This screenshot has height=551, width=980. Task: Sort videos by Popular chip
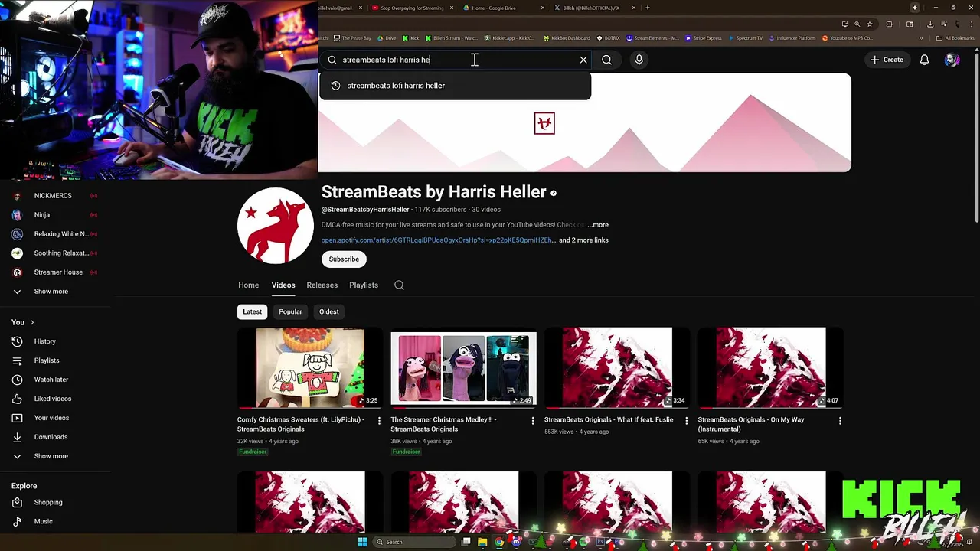(x=290, y=311)
